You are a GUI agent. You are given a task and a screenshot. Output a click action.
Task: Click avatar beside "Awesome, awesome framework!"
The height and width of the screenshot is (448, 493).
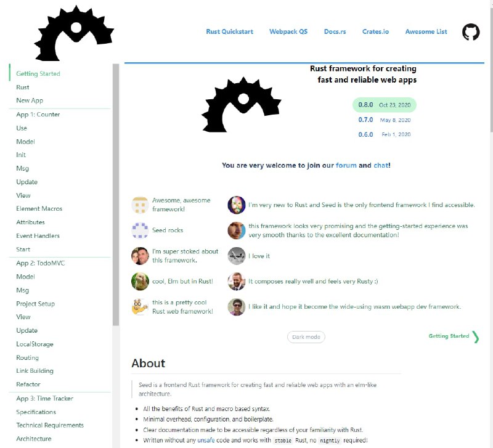pos(140,205)
